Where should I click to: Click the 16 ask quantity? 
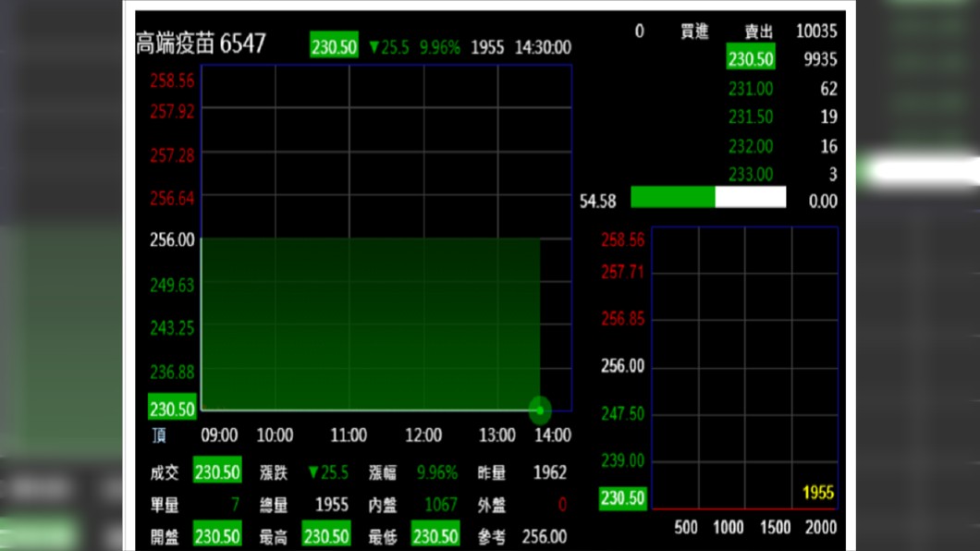(828, 146)
